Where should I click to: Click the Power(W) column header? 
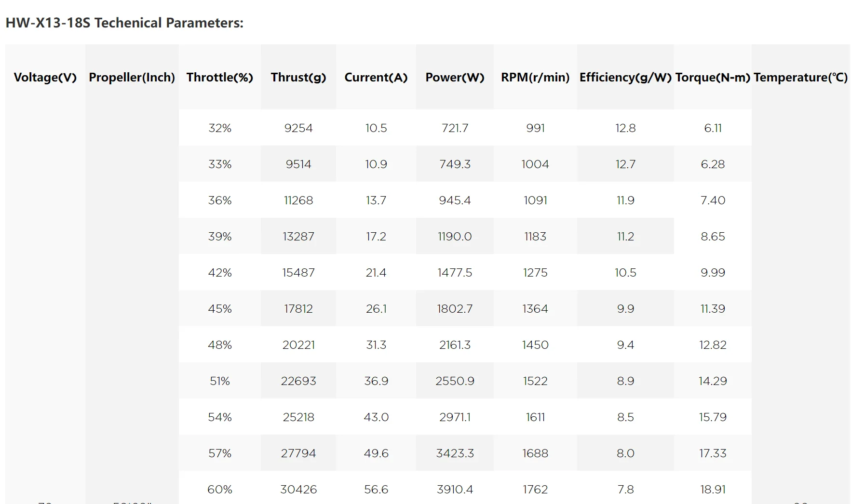[x=455, y=77]
